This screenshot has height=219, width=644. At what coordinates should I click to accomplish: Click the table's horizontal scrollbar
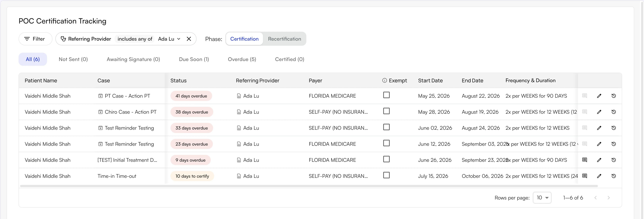[309, 186]
